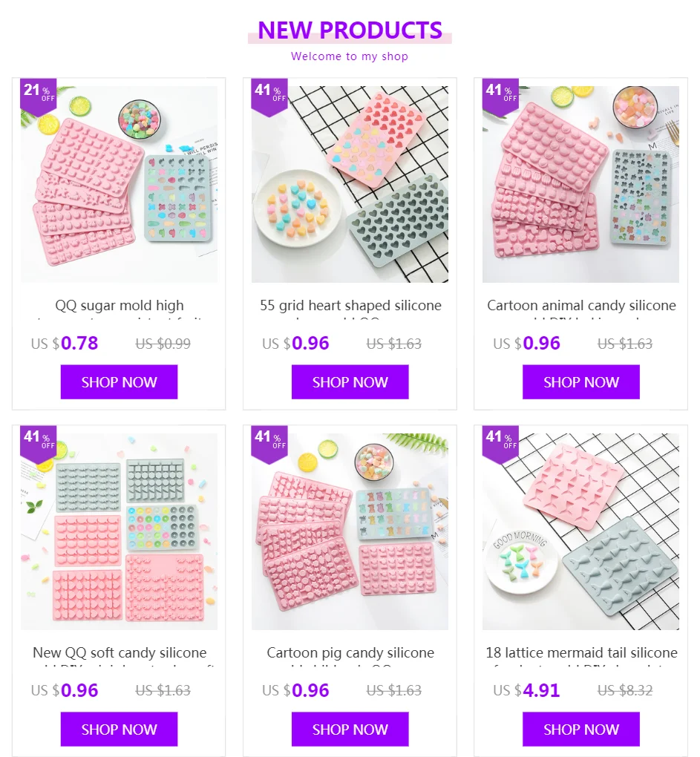Image resolution: width=700 pixels, height=757 pixels.
Task: Click the 41% OFF badge on mermaid tail mold
Action: pyautogui.click(x=500, y=444)
